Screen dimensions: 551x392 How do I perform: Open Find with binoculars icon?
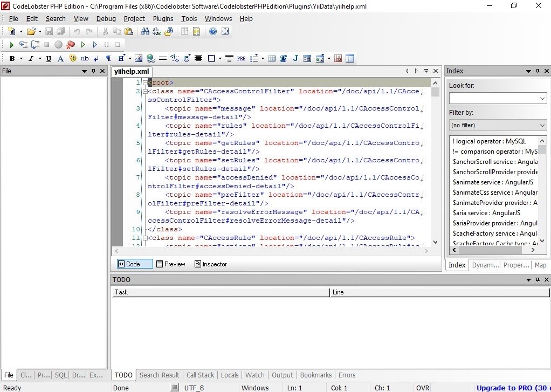coord(145,31)
